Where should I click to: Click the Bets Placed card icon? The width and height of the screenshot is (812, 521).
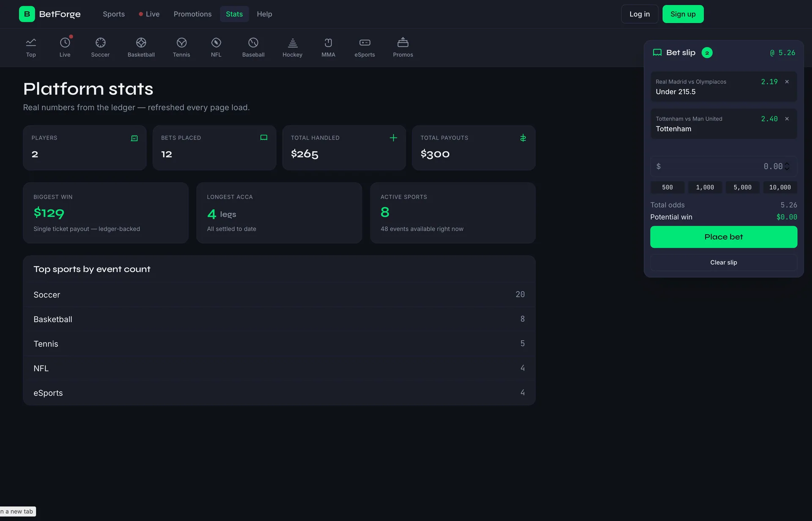(264, 138)
